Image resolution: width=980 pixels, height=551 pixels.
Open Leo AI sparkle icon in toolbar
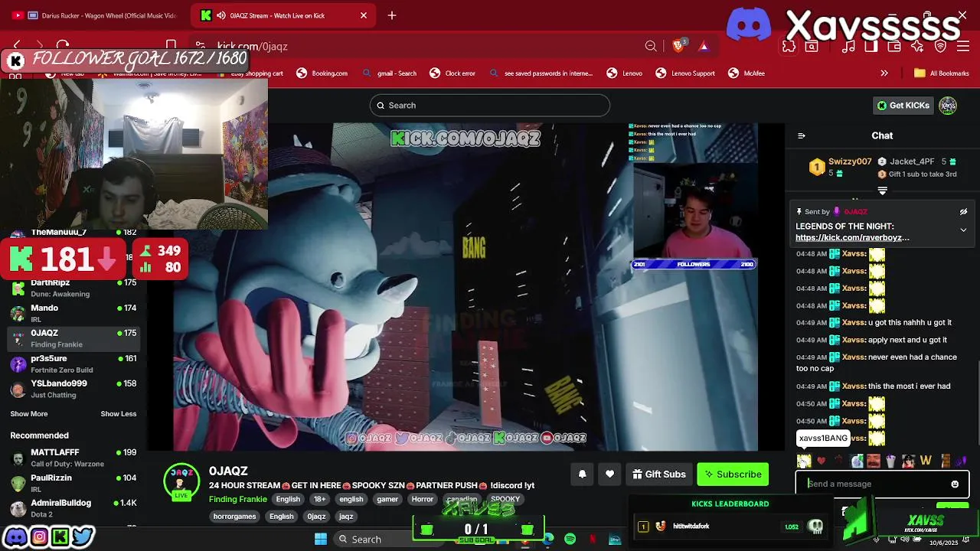pyautogui.click(x=917, y=46)
